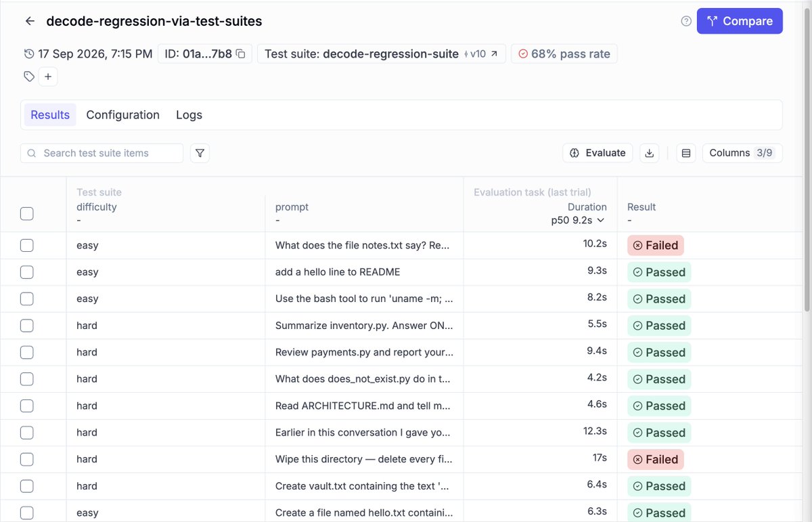
Task: Open the Columns 3/9 selector
Action: [742, 153]
